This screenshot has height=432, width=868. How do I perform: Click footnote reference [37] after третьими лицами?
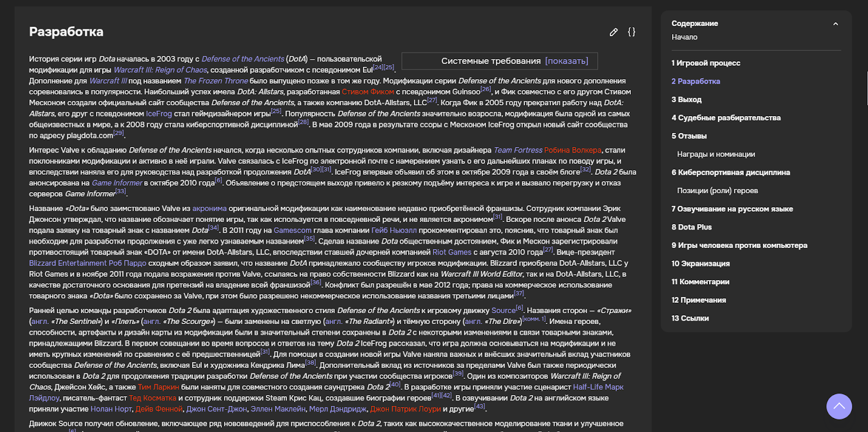[x=519, y=293]
